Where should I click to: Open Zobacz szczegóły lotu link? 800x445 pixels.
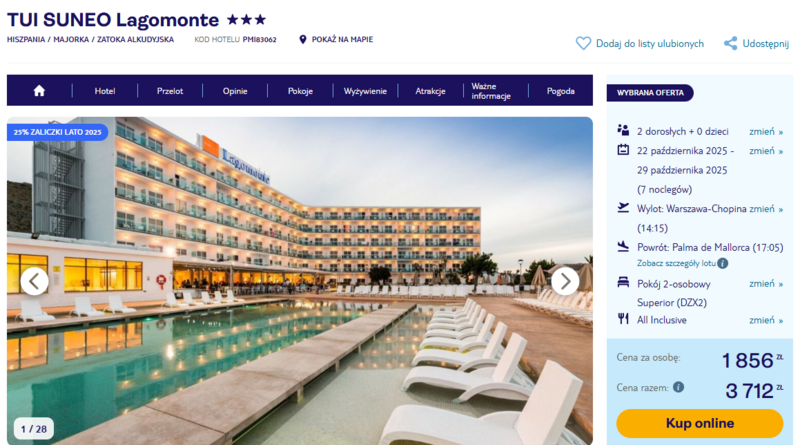click(676, 263)
